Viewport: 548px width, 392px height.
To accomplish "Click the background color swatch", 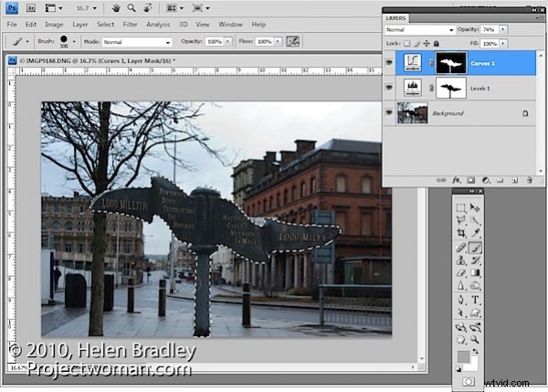I will 473,366.
